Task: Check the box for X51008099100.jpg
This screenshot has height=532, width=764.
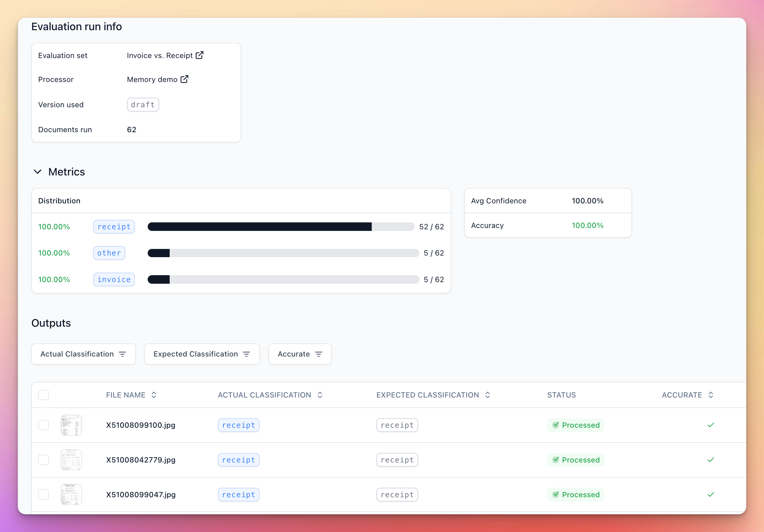Action: (x=44, y=425)
